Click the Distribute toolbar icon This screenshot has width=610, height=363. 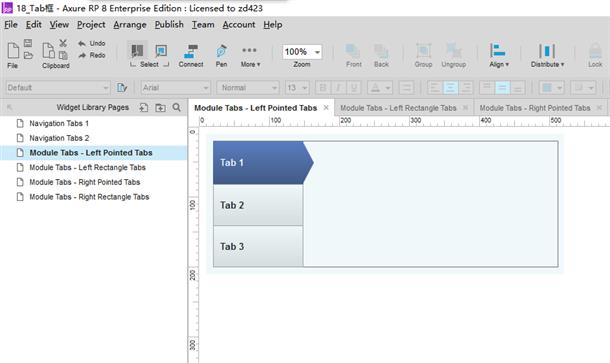point(547,51)
